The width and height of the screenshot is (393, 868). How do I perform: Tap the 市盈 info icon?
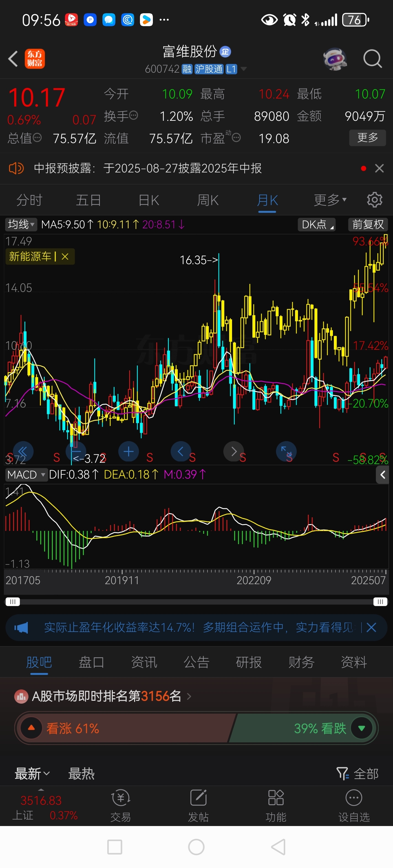237,138
